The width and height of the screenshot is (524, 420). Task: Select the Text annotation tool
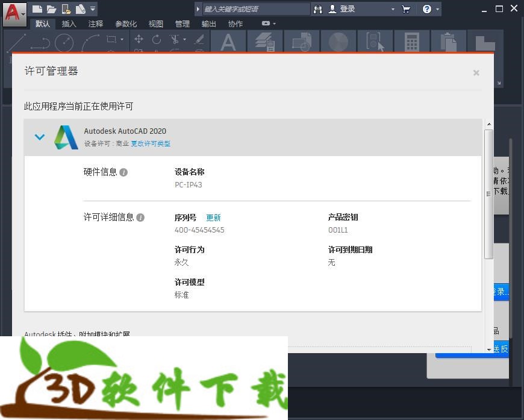[228, 42]
